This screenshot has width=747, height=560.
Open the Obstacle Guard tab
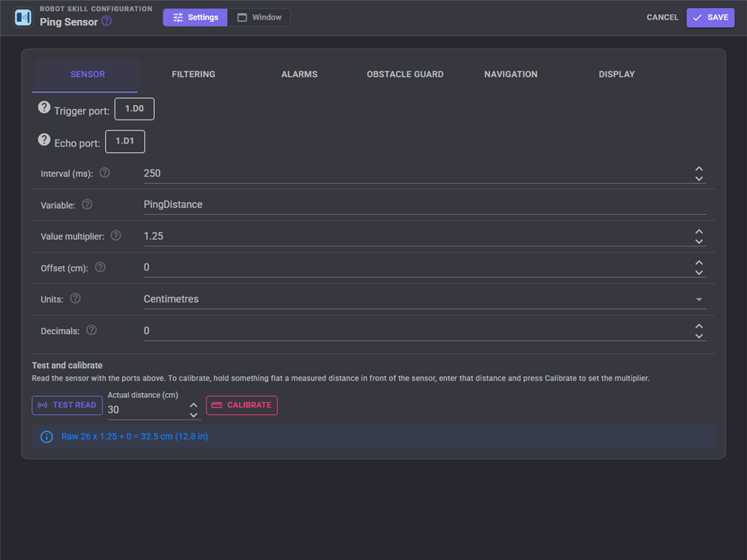tap(405, 74)
